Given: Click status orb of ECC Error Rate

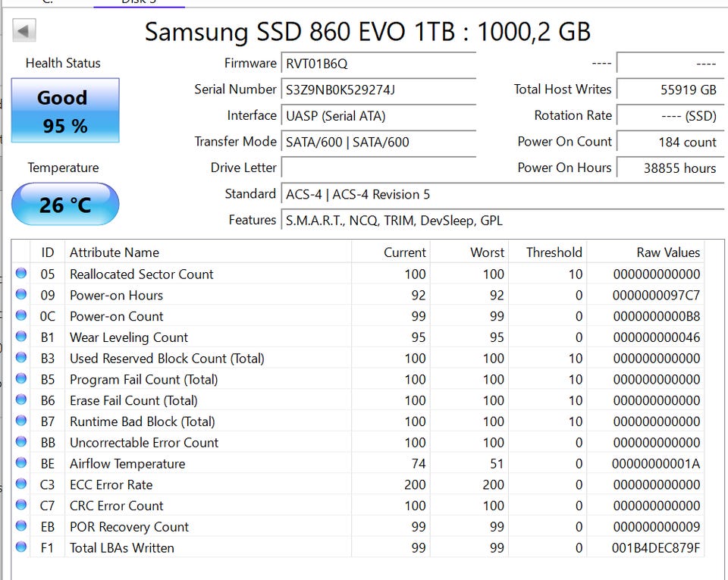Looking at the screenshot, I should tap(21, 483).
